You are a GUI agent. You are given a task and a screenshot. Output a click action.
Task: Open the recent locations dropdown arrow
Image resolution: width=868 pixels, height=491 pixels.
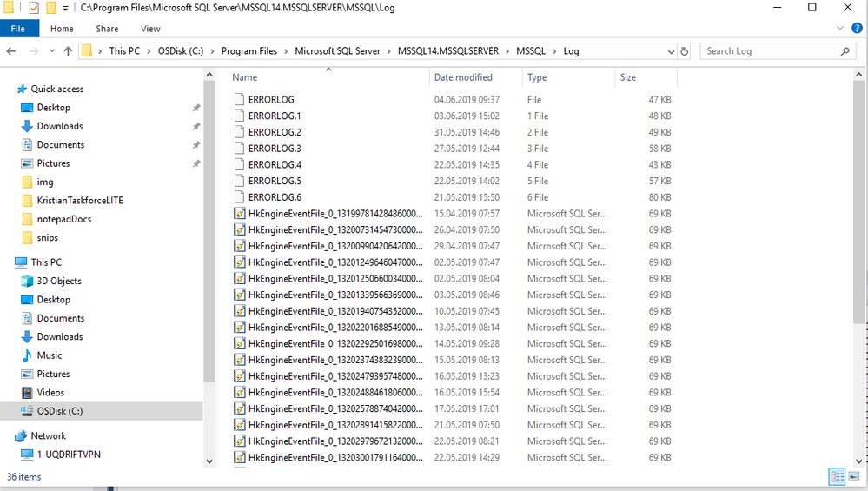(52, 51)
